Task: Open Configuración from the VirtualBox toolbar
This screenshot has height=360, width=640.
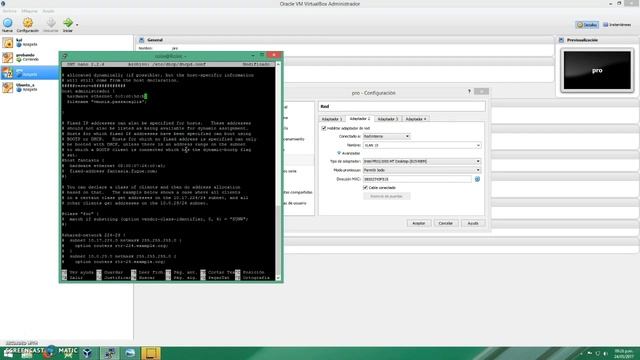Action: point(27,24)
